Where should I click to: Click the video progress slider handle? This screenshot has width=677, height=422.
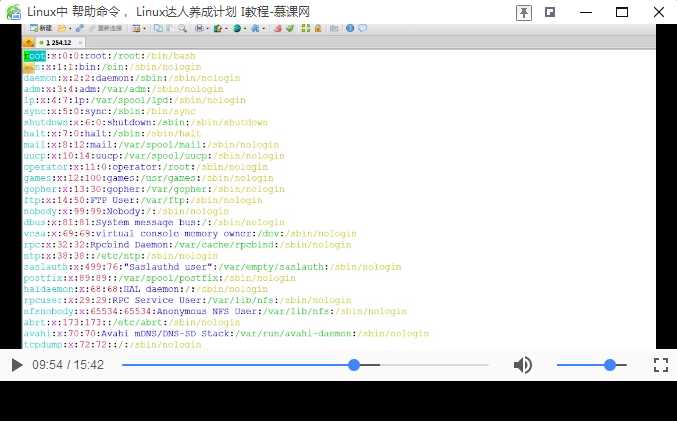pos(354,365)
